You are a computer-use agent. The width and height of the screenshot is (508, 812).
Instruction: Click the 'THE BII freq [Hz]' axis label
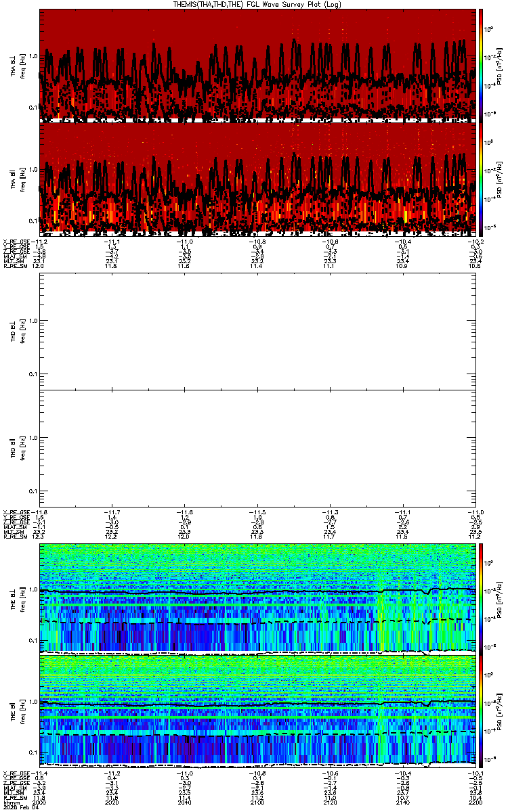point(18,711)
